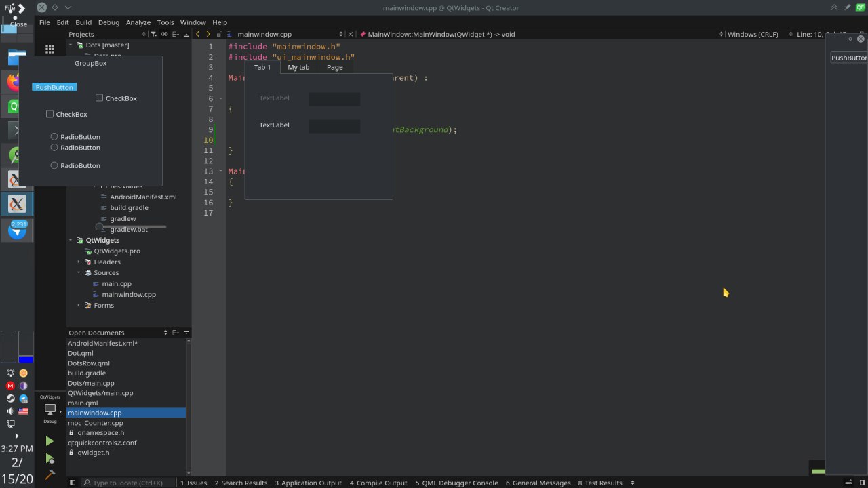Split the Projects panel with the split icon

[176, 34]
